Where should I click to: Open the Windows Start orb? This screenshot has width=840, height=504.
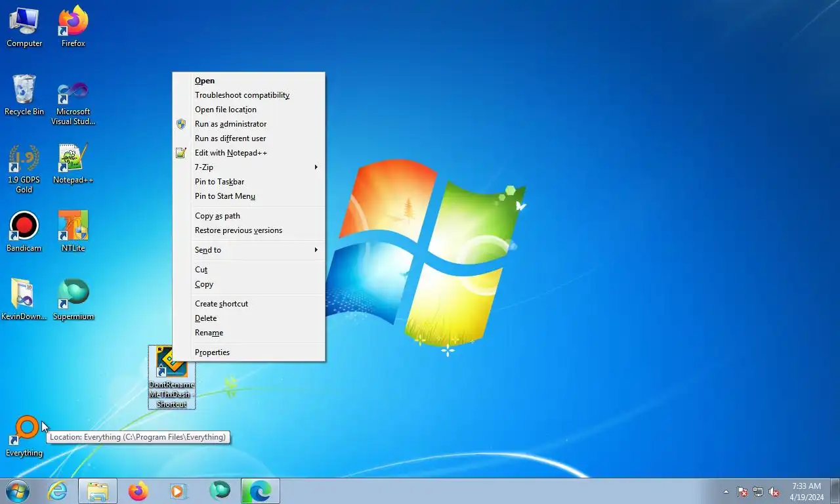(x=18, y=491)
